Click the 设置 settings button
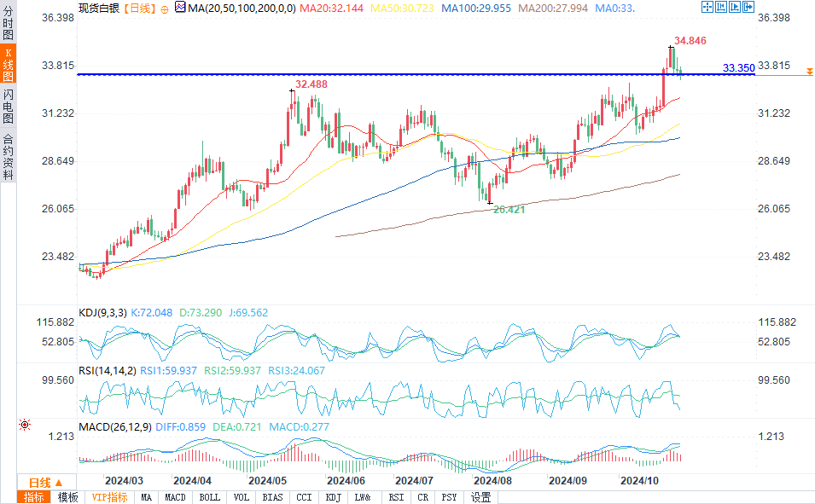Image resolution: width=815 pixels, height=504 pixels. tap(480, 497)
